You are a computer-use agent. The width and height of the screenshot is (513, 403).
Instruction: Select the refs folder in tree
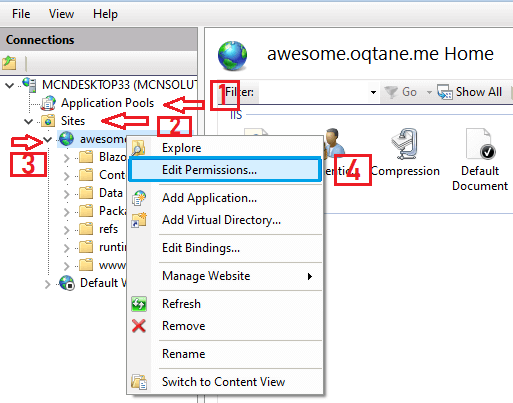109,229
